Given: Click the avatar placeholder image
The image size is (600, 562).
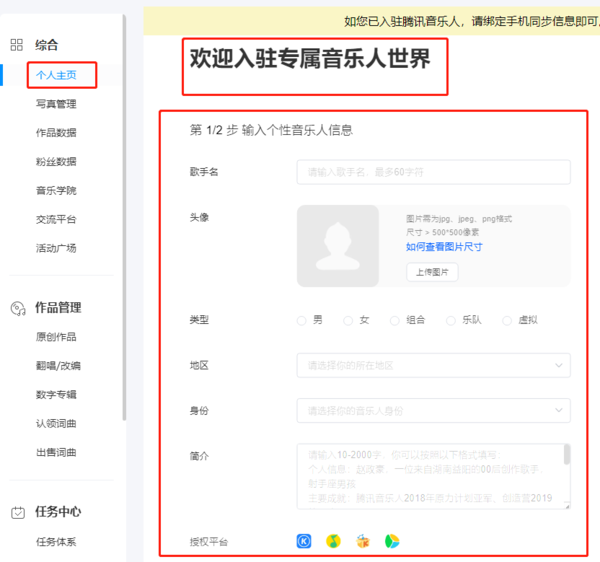Looking at the screenshot, I should (x=338, y=246).
